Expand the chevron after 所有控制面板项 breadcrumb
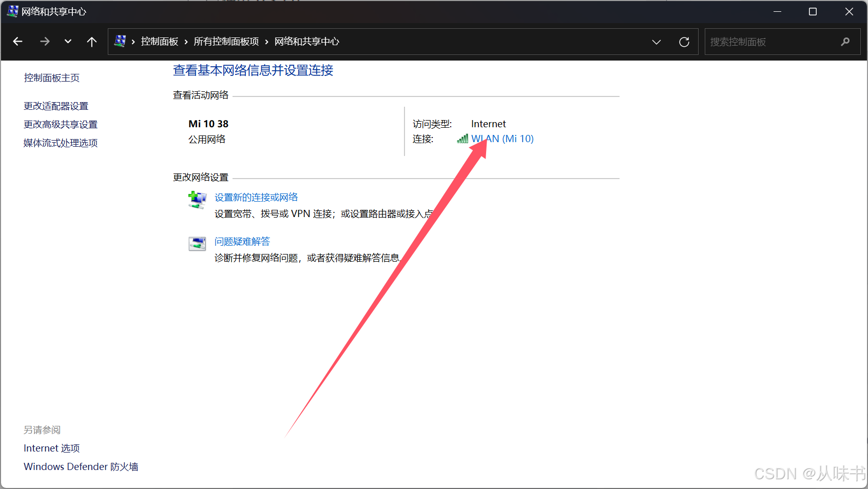Screen dimensions: 868x489 click(266, 42)
